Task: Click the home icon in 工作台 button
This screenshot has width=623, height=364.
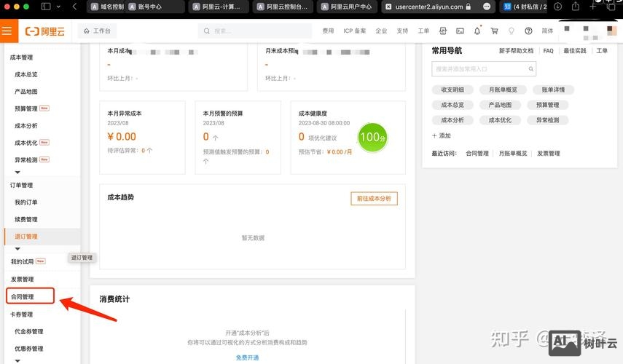Action: click(86, 31)
